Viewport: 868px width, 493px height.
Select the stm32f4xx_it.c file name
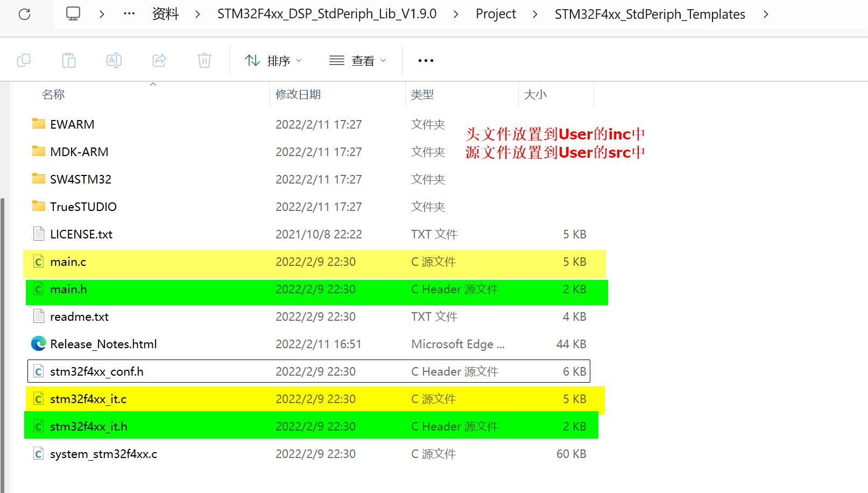tap(88, 399)
